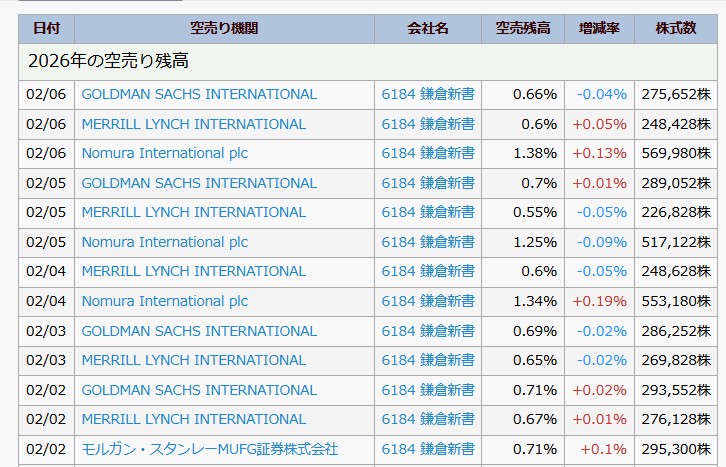Click the モルガン・スタンレーMUFG証券株式会社 link
The image size is (726, 467).
click(209, 449)
